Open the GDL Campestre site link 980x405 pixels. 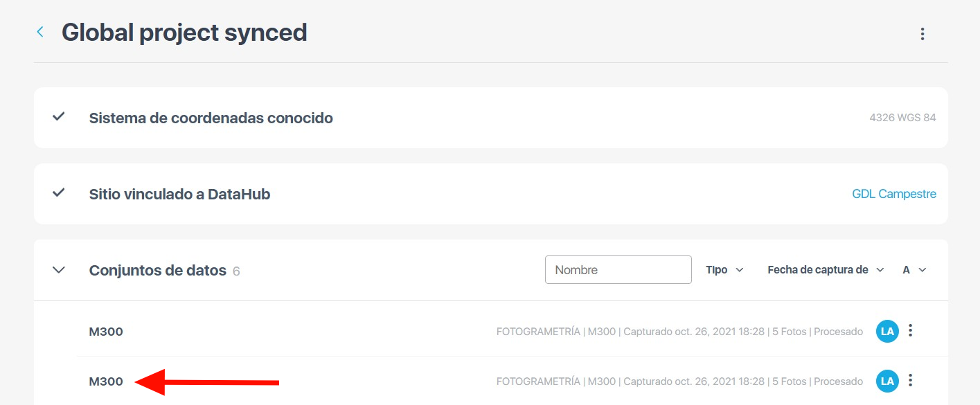pyautogui.click(x=893, y=194)
